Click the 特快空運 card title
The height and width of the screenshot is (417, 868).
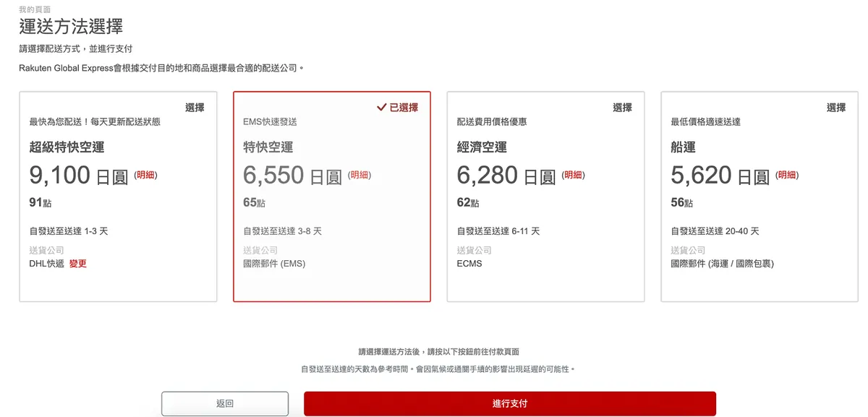[x=268, y=147]
